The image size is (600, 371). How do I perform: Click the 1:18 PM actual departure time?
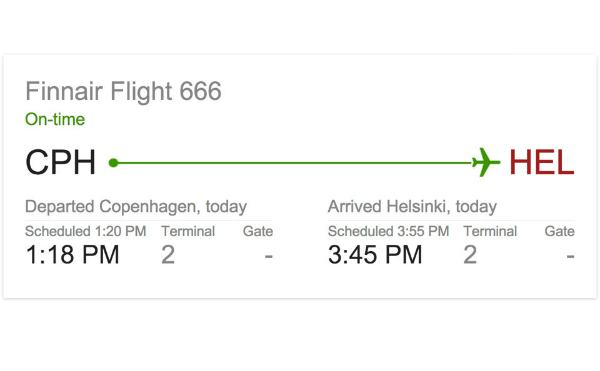(x=72, y=255)
